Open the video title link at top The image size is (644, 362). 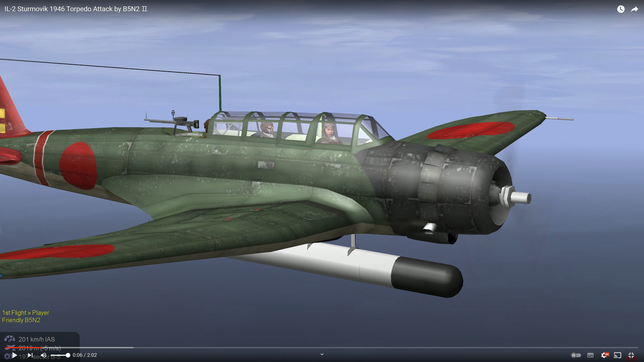[x=75, y=9]
